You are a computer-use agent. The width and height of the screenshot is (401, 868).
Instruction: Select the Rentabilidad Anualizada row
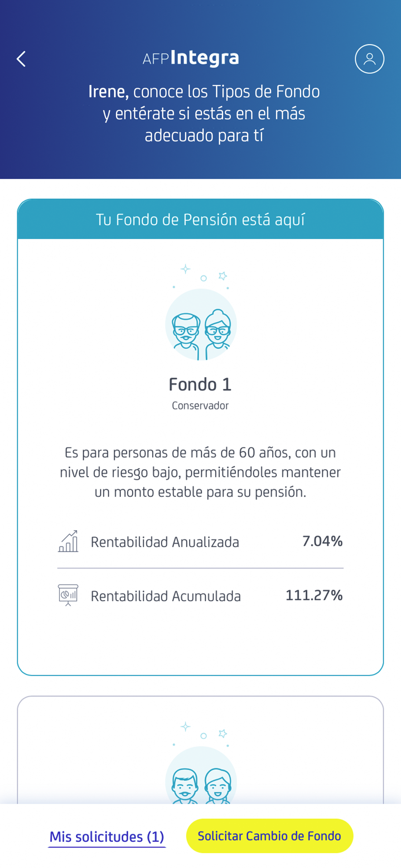200,542
